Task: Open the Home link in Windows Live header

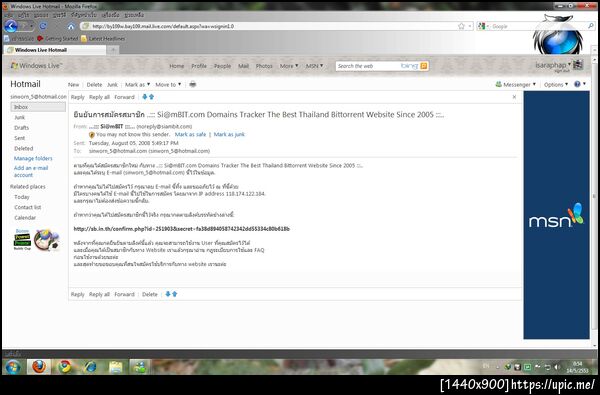Action: (177, 66)
